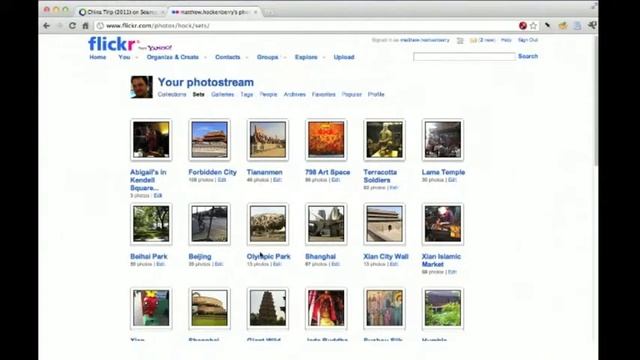Open the Tiananmen set thumbnail

268,140
